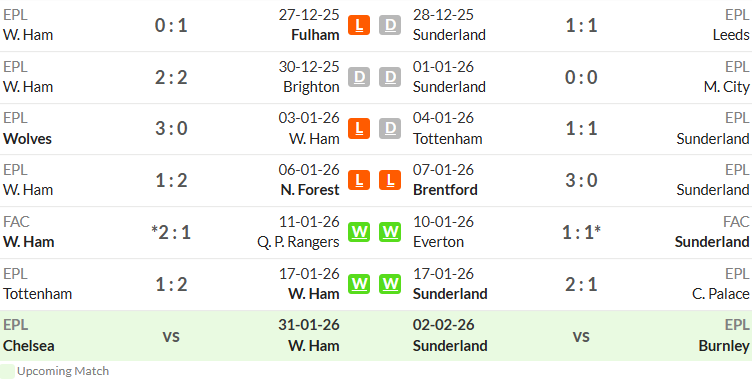Image resolution: width=752 pixels, height=391 pixels.
Task: Click the W badge for West Ham vs Q. P. Rangers
Action: pyautogui.click(x=359, y=232)
